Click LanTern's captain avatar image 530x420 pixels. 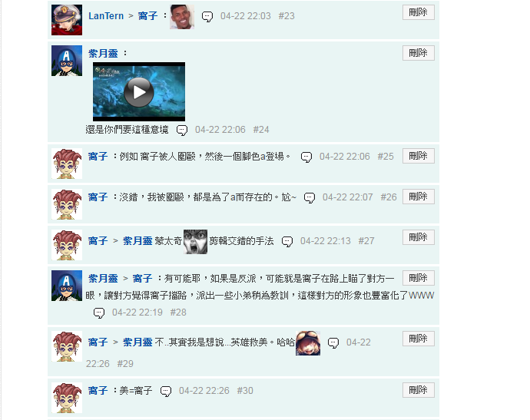[67, 20]
